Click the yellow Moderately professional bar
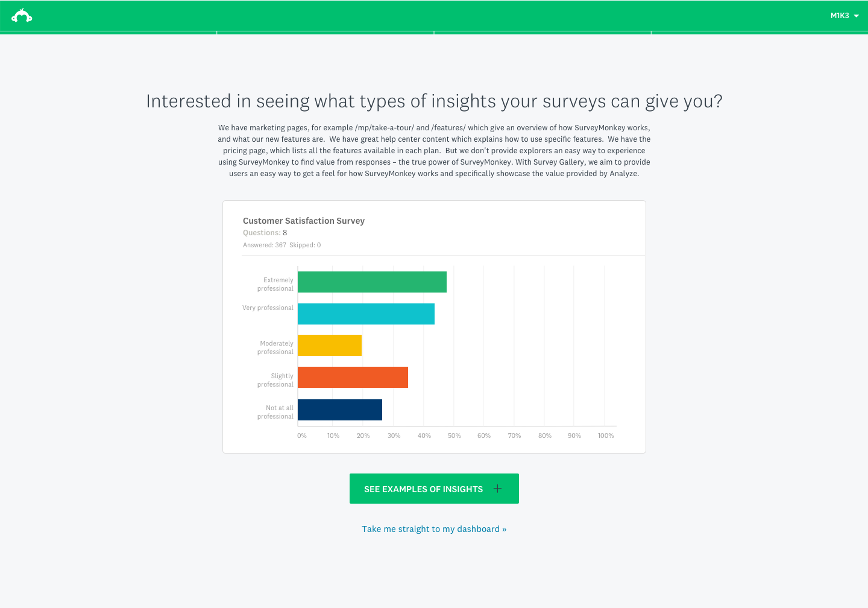Viewport: 868px width, 608px height. point(330,345)
